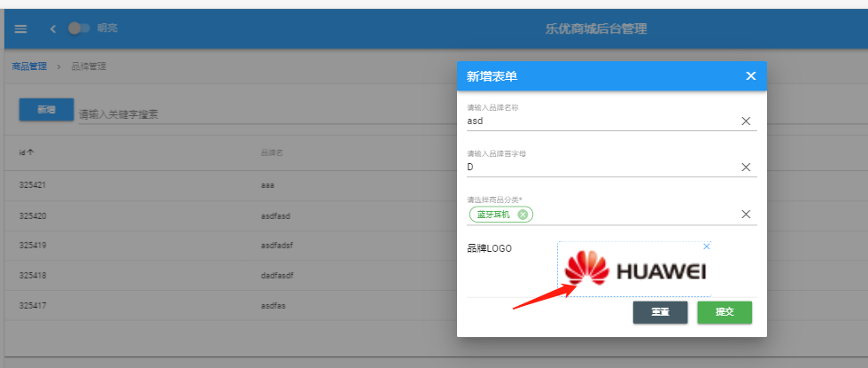Open the product category selector
The width and height of the screenshot is (868, 368).
click(612, 215)
